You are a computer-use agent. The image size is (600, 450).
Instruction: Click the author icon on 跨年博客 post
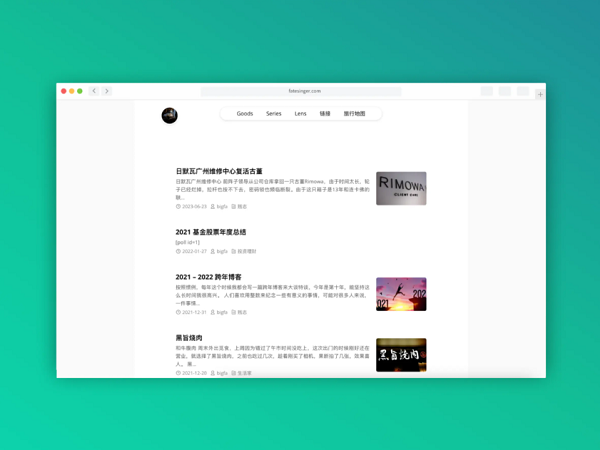[x=213, y=312]
